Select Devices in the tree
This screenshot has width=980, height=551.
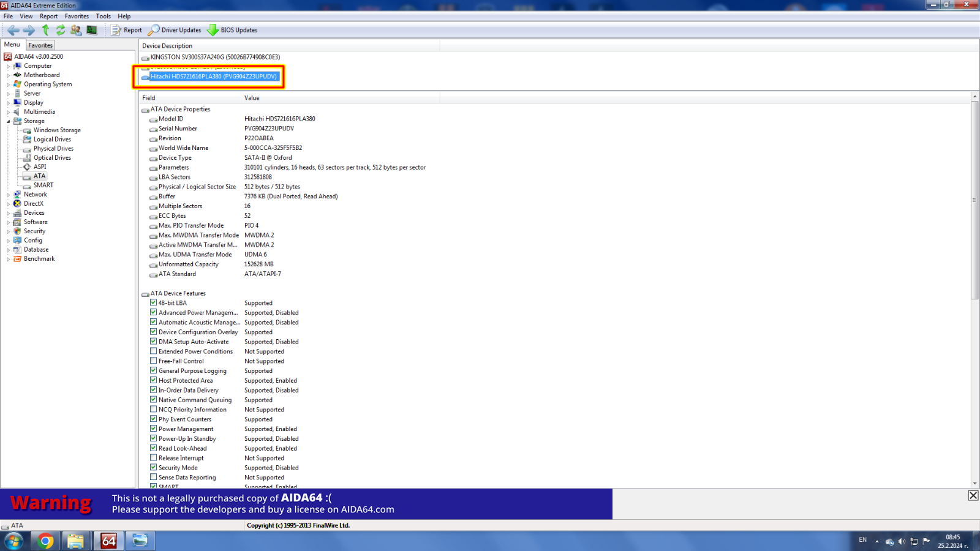coord(34,213)
